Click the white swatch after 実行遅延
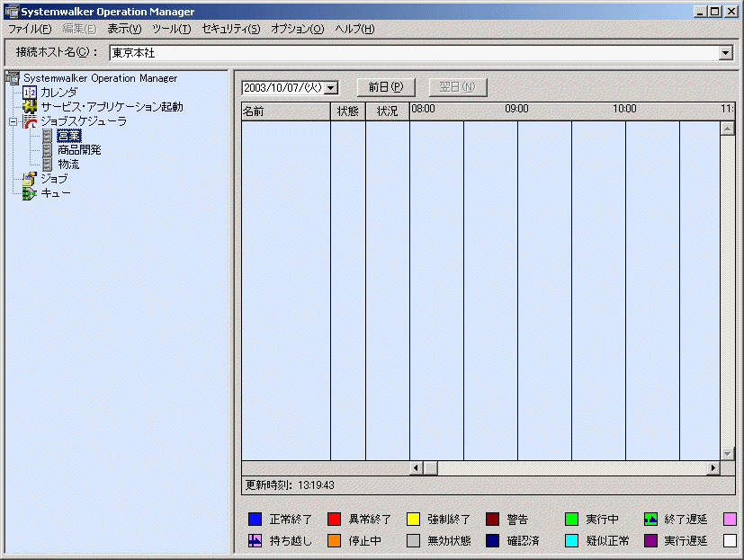 tap(730, 540)
